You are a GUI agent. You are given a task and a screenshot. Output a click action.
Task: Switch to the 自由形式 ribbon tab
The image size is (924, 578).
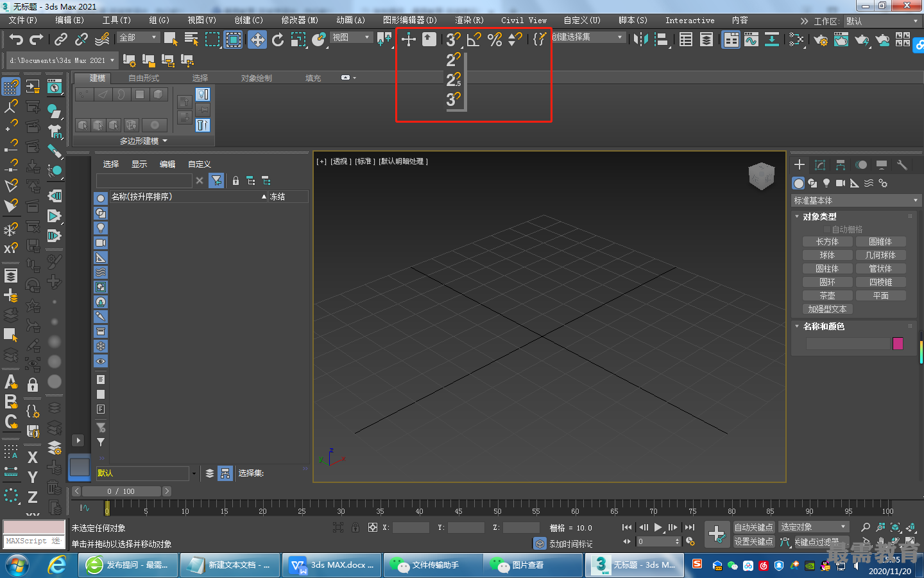pyautogui.click(x=144, y=78)
